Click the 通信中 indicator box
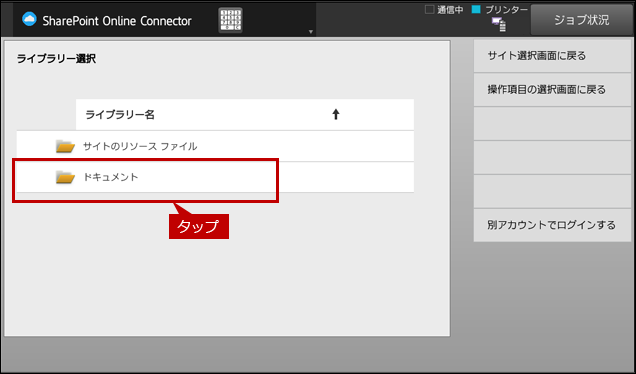The width and height of the screenshot is (636, 374). coord(429,9)
